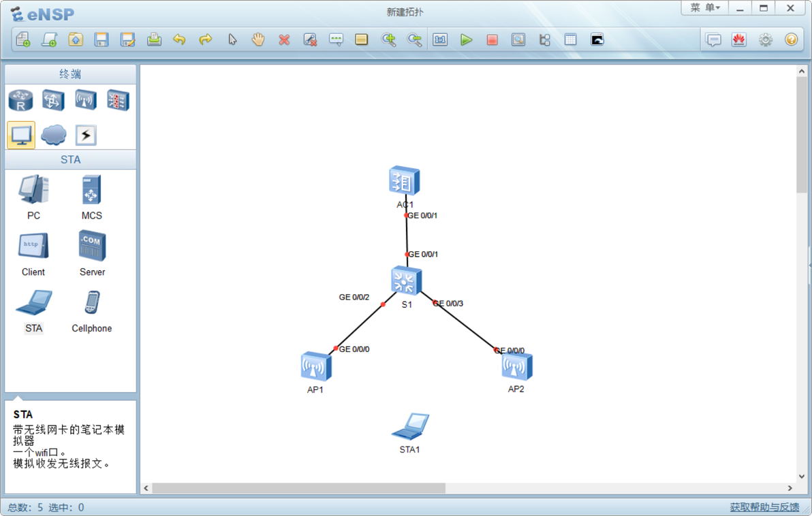The width and height of the screenshot is (812, 516).
Task: Start all devices with the green play button
Action: tap(466, 39)
